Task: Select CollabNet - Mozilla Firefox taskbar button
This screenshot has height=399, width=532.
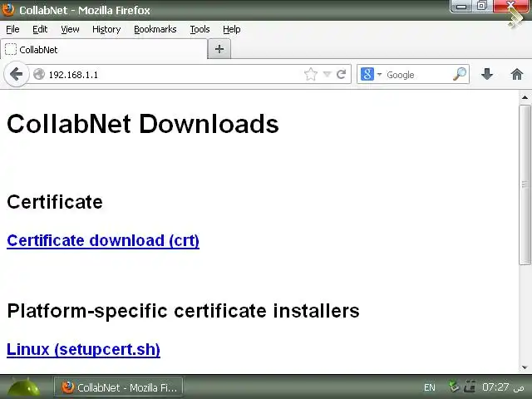Action: coord(118,387)
